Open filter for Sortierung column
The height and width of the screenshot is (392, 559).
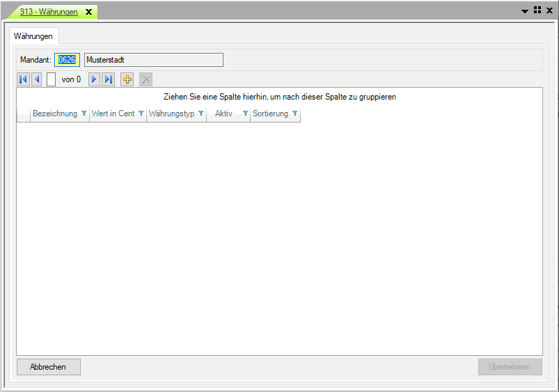pyautogui.click(x=294, y=113)
